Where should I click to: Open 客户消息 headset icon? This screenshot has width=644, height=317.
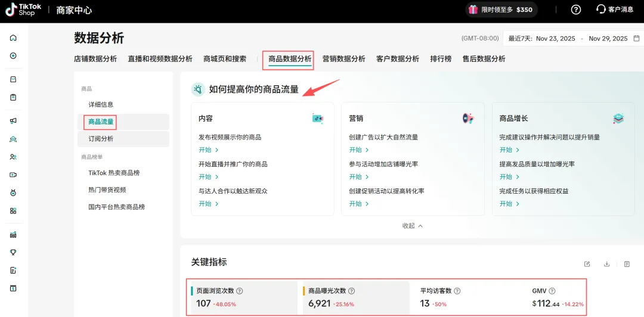(x=601, y=10)
